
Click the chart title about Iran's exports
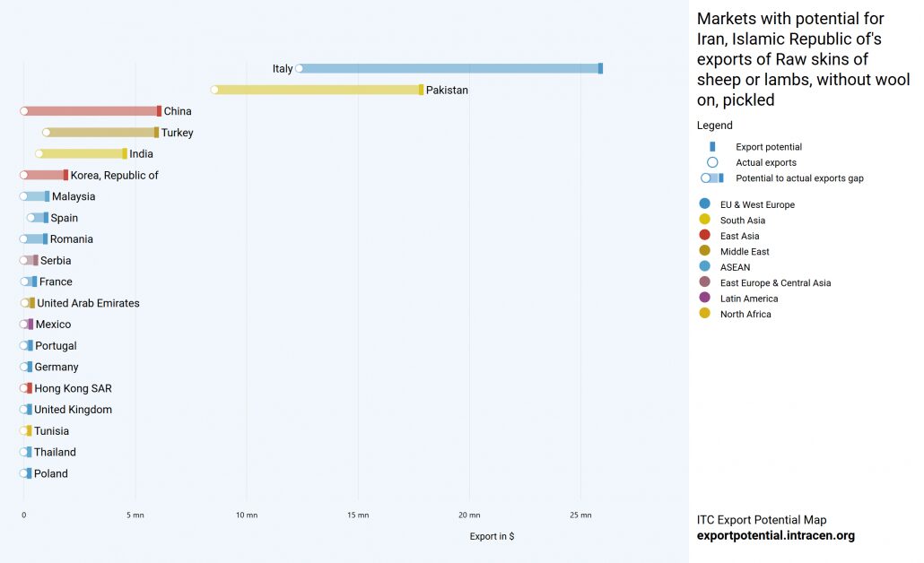coord(803,59)
